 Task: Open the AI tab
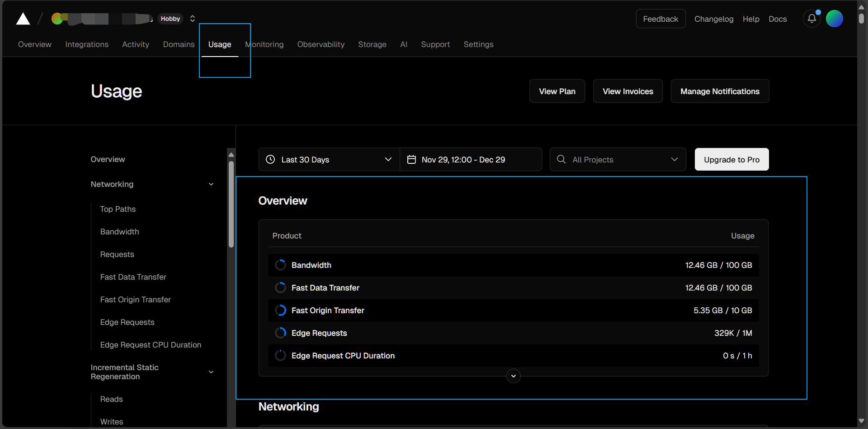(404, 44)
